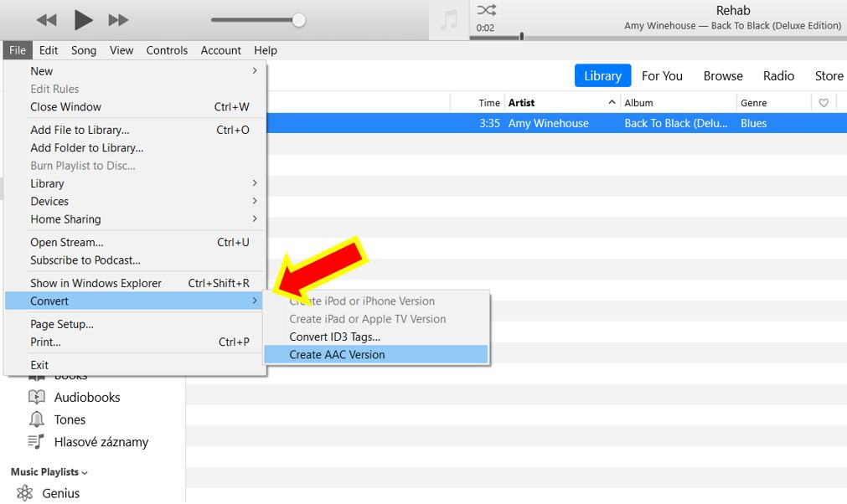Select Convert ID3 Tags option
This screenshot has height=504, width=847.
(376, 337)
